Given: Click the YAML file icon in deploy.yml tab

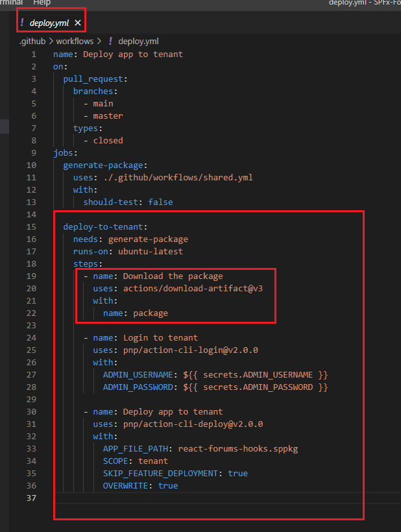Looking at the screenshot, I should point(23,23).
